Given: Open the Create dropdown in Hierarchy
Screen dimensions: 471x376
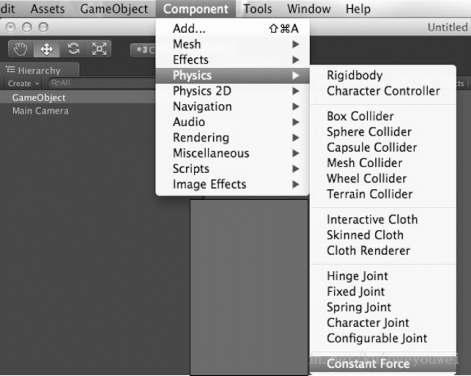Looking at the screenshot, I should click(23, 83).
